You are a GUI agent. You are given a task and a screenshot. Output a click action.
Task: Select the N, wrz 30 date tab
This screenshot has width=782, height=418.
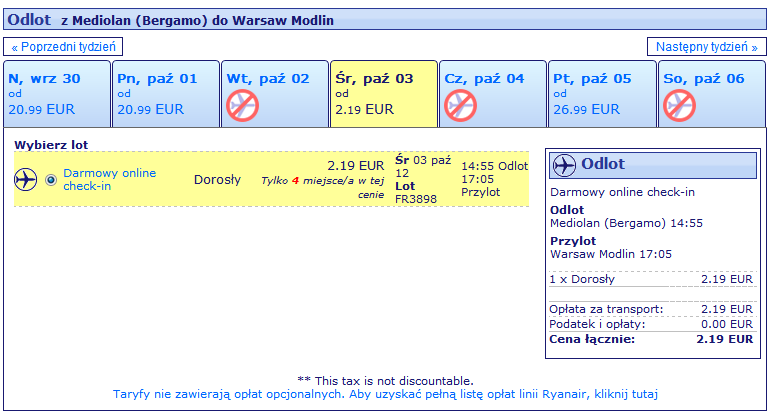tap(57, 94)
